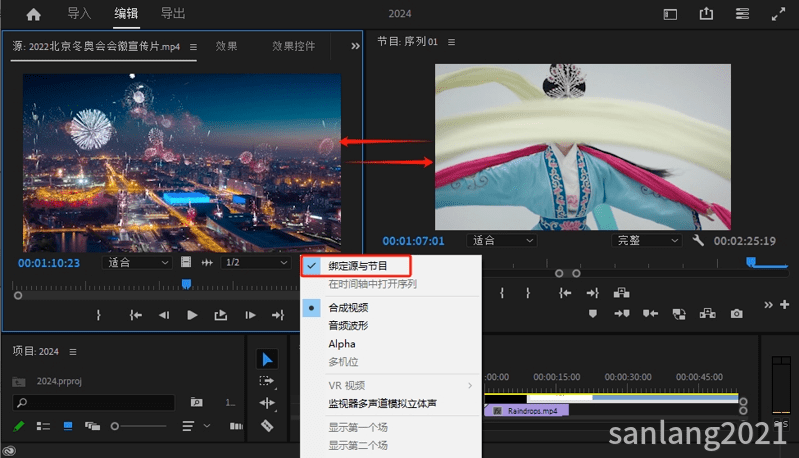Switch to the 编辑 workspace tab

126,13
